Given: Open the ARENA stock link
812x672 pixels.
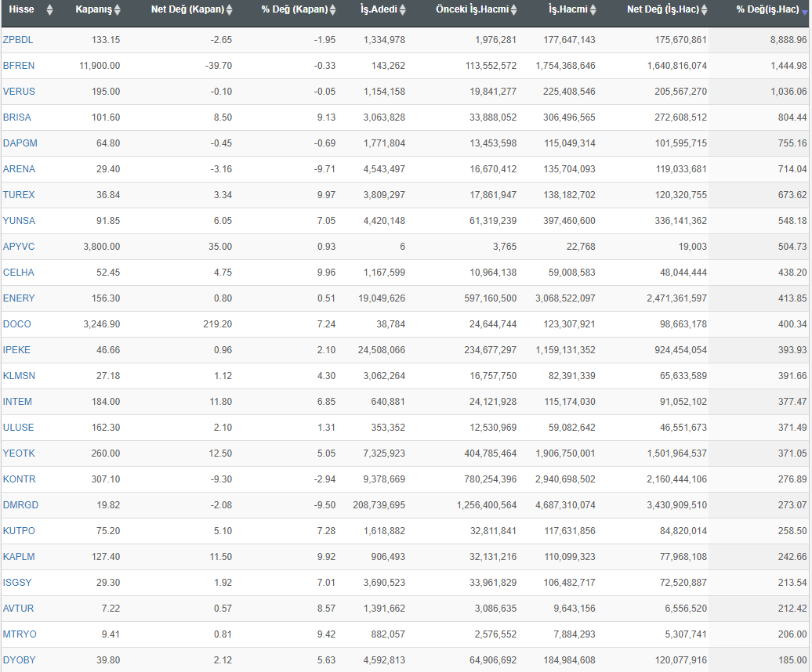Looking at the screenshot, I should [x=19, y=169].
